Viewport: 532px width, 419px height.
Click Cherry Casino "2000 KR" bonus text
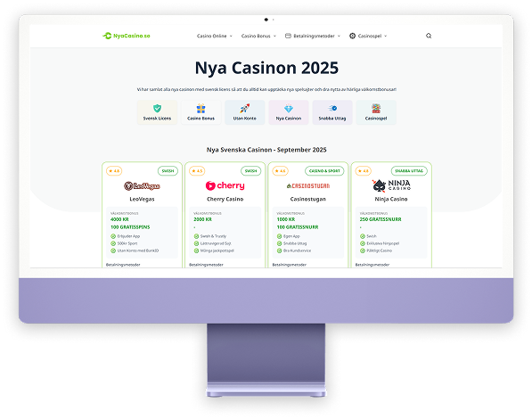(x=202, y=219)
